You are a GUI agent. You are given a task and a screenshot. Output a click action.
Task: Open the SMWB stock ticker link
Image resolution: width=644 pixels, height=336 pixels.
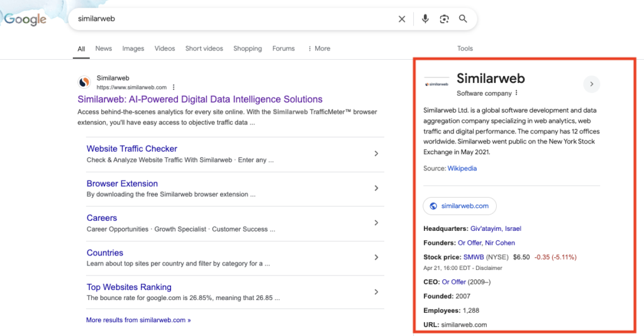474,257
